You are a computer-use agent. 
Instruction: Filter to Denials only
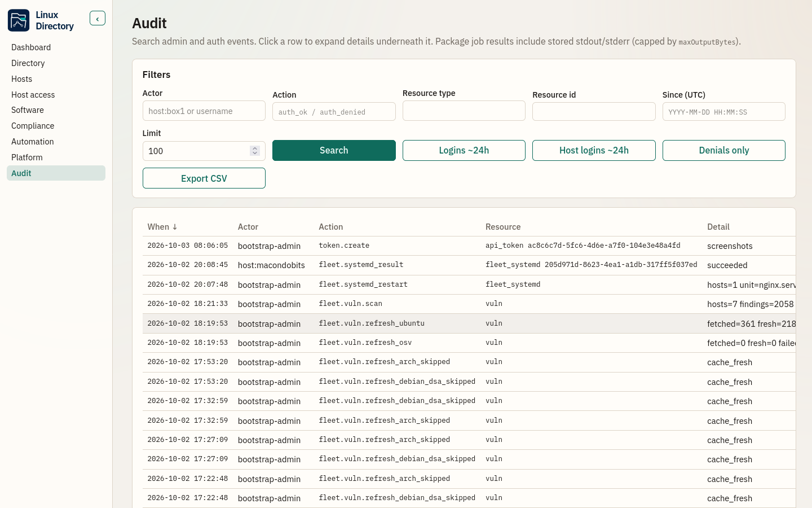[724, 151]
